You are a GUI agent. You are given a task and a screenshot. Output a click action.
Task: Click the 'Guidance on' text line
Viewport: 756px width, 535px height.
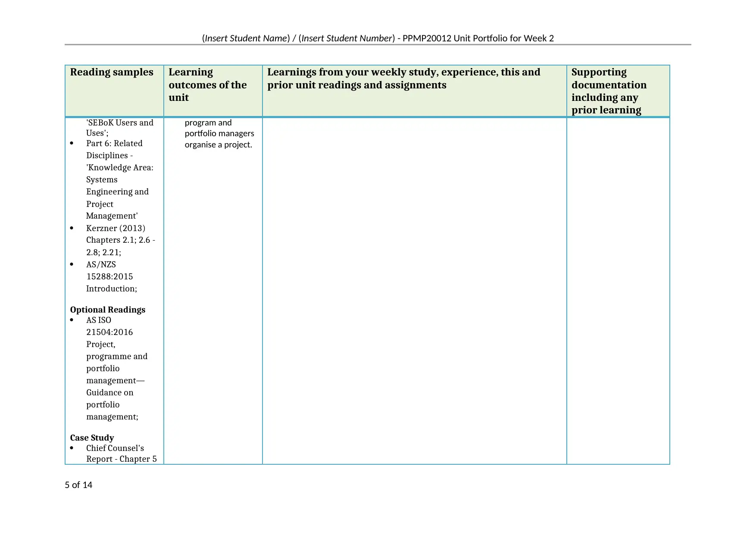[109, 392]
